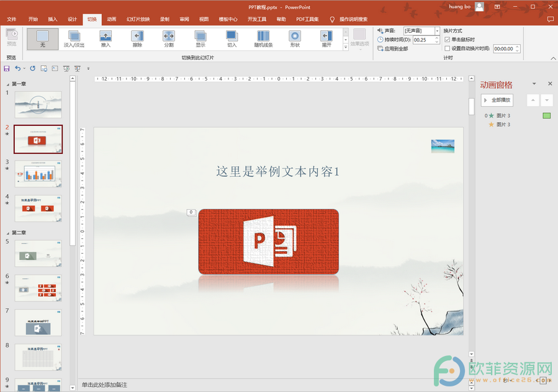Click the undo arrow icon
The height and width of the screenshot is (392, 558).
pos(17,68)
